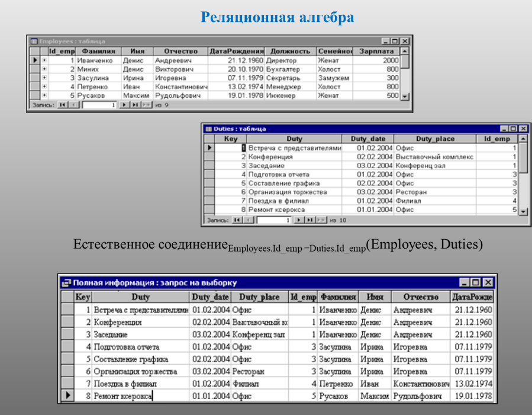Go to first record in Duties navigation
This screenshot has width=532, height=415.
pyautogui.click(x=237, y=220)
